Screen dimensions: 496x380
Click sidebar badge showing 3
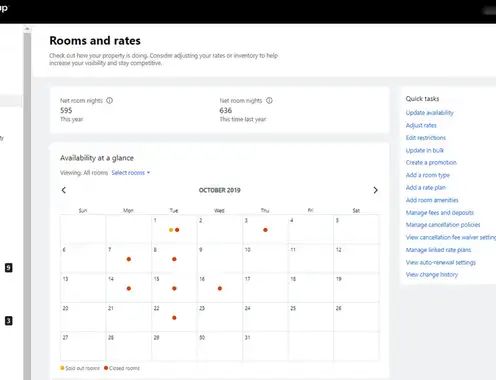coord(9,321)
